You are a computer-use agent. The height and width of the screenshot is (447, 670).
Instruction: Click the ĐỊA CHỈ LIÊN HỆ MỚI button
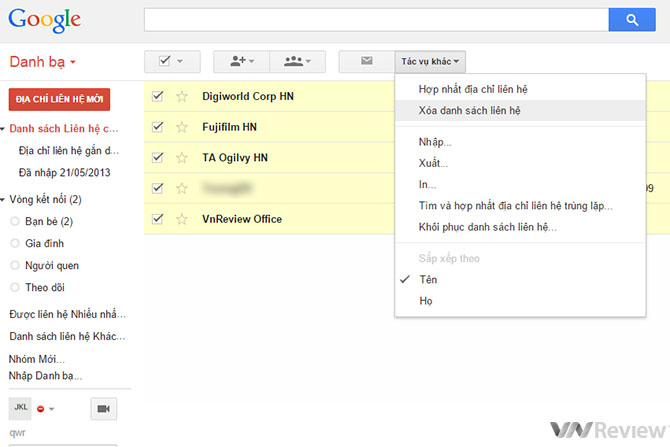[58, 99]
